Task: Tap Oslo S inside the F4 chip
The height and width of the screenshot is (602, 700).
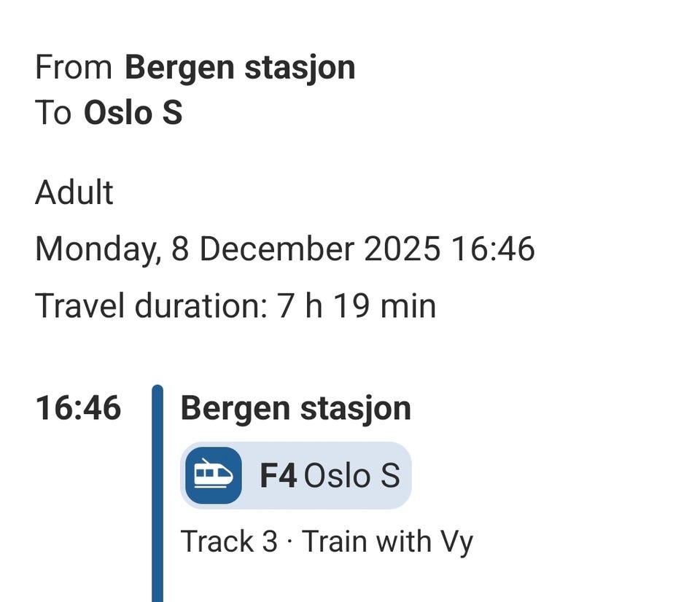Action: click(x=351, y=476)
